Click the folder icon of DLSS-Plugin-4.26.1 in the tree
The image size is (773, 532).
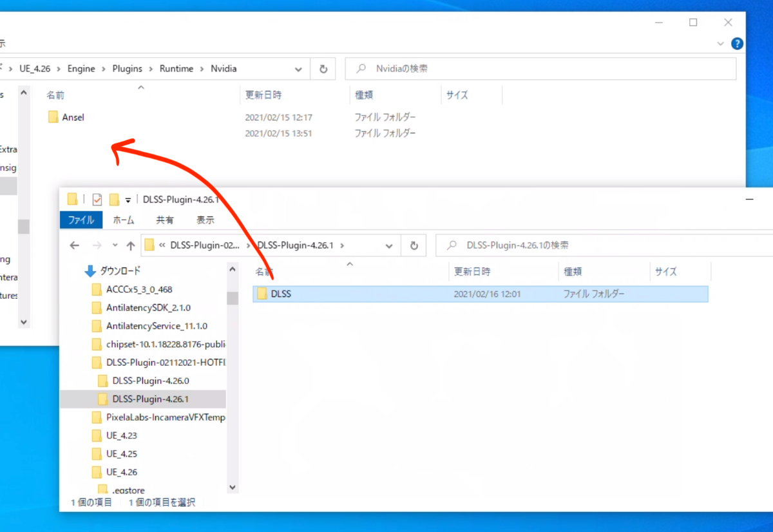click(103, 399)
